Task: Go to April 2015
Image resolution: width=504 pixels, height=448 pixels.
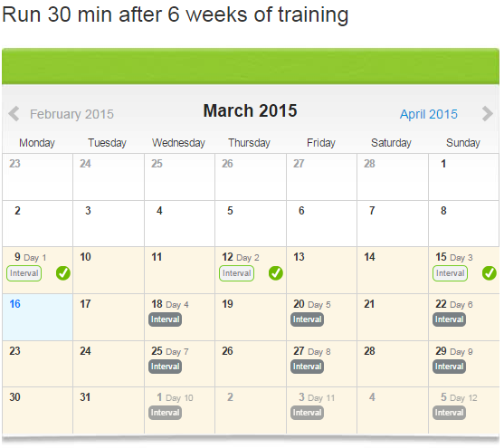Action: point(429,114)
